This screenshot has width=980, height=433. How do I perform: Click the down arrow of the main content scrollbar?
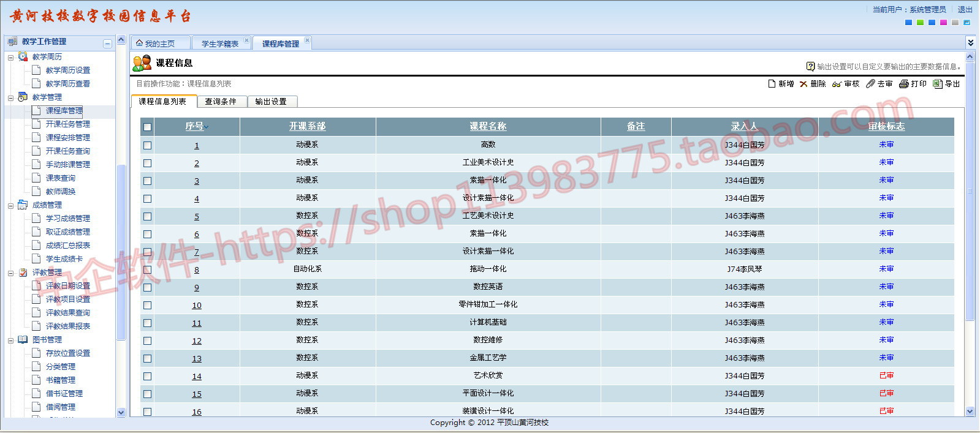[970, 412]
